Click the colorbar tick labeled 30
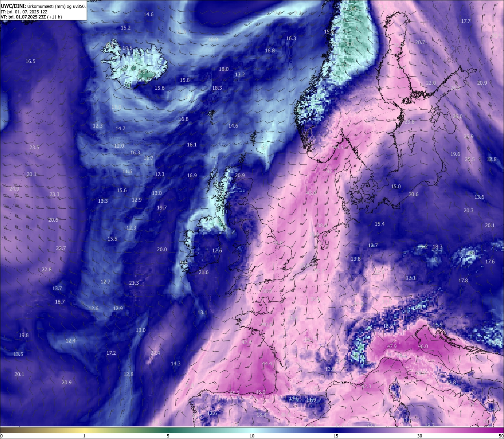The width and height of the screenshot is (504, 439). [420, 436]
